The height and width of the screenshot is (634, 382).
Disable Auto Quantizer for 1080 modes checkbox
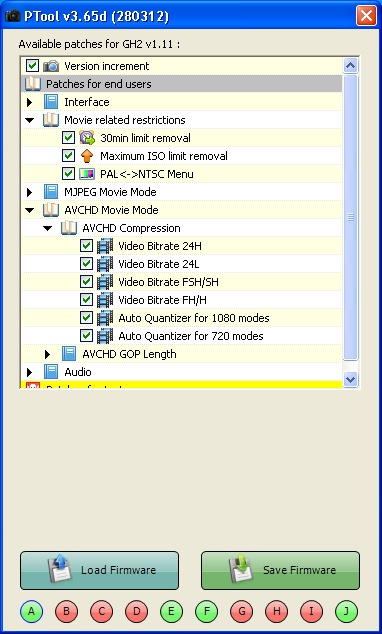(87, 317)
